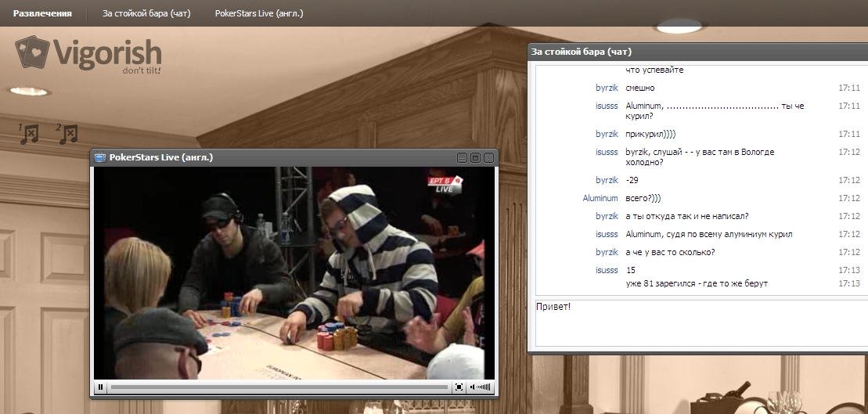Click the Vigorish cards logo

31,53
